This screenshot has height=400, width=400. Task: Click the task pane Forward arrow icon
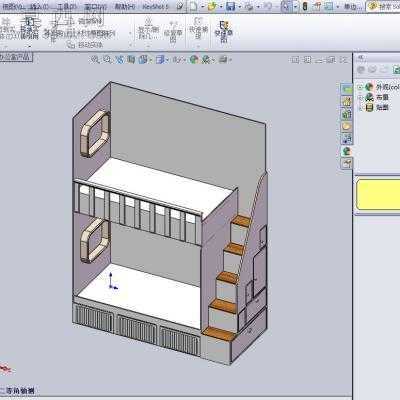pos(373,69)
